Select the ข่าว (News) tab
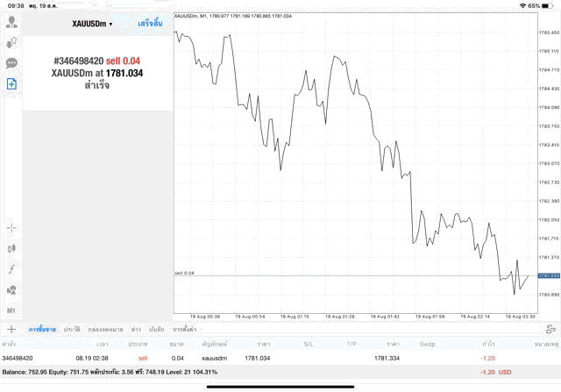The image size is (561, 392). point(136,329)
